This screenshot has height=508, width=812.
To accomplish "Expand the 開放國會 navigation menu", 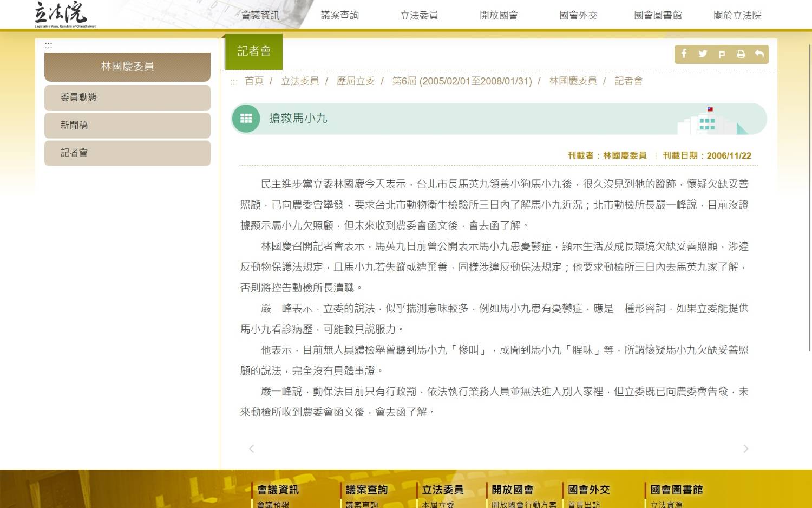I will [x=499, y=15].
